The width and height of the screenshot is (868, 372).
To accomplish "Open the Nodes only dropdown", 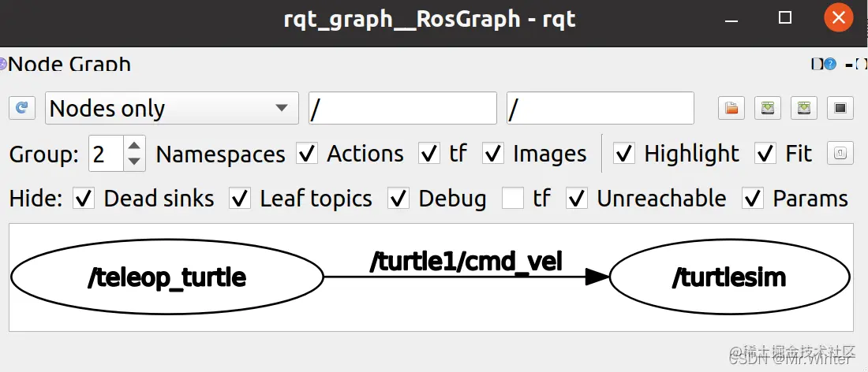I will (x=171, y=108).
